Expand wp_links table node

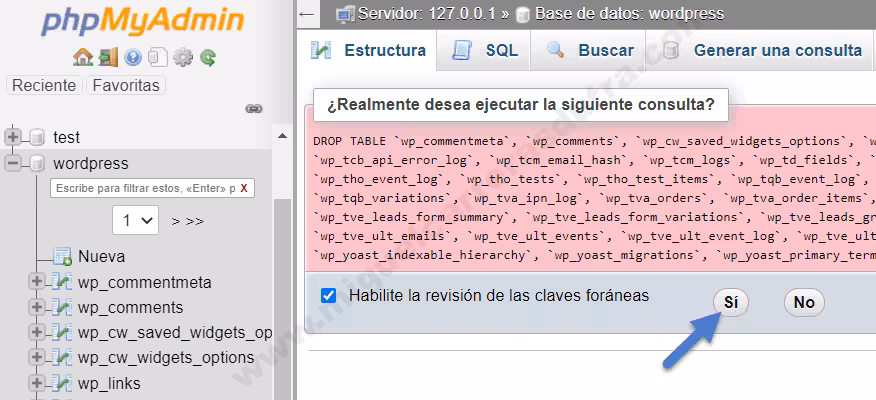pos(36,383)
